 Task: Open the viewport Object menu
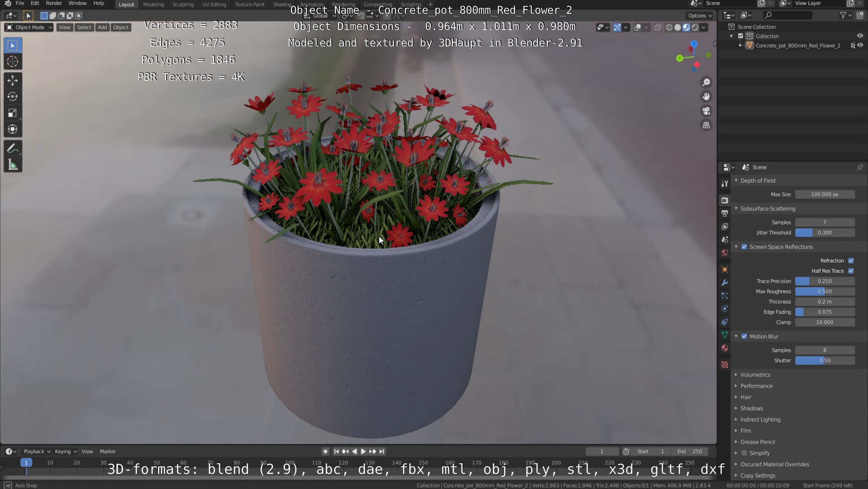[x=121, y=28]
